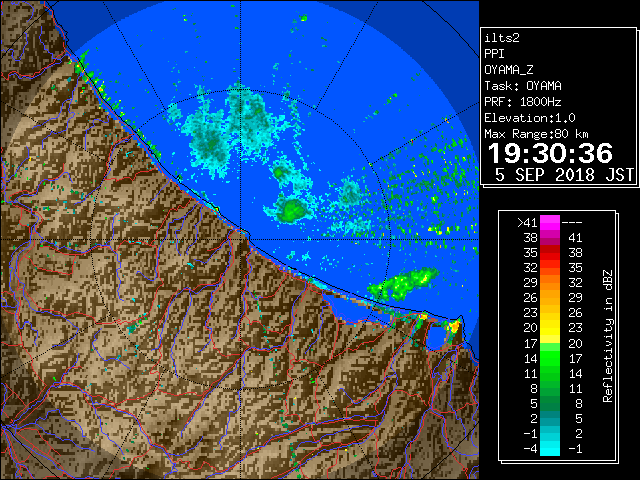Click the '---' legend upper-limit label
The image size is (640, 480).
(x=572, y=223)
